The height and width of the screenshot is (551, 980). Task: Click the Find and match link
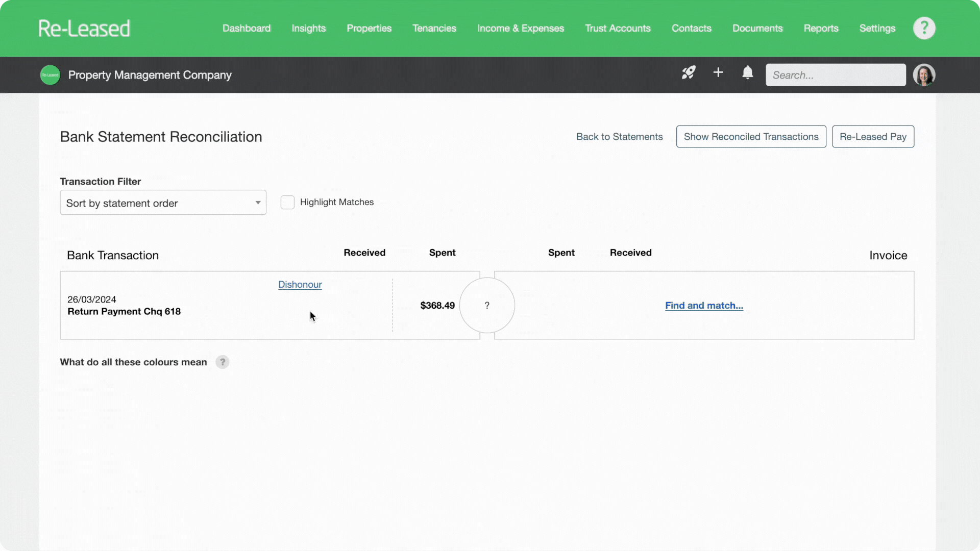[704, 306]
